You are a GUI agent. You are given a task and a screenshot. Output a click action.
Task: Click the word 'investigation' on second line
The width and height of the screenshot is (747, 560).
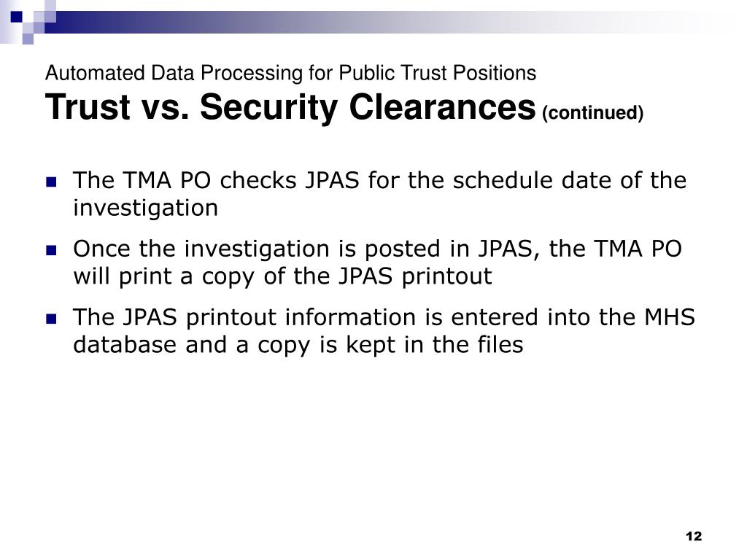[145, 208]
